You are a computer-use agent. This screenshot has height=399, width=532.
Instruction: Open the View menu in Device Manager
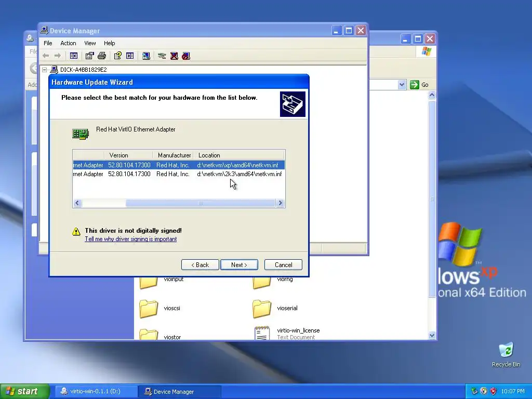[x=90, y=43]
